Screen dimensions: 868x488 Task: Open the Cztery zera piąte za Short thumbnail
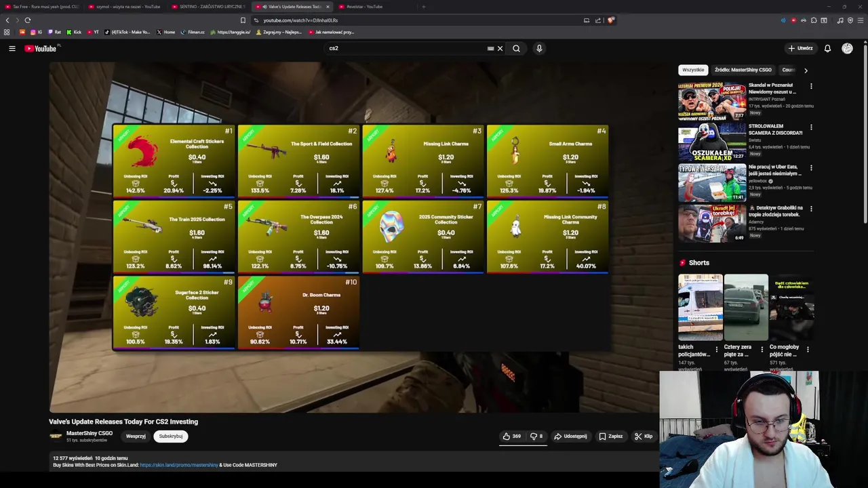pyautogui.click(x=746, y=307)
